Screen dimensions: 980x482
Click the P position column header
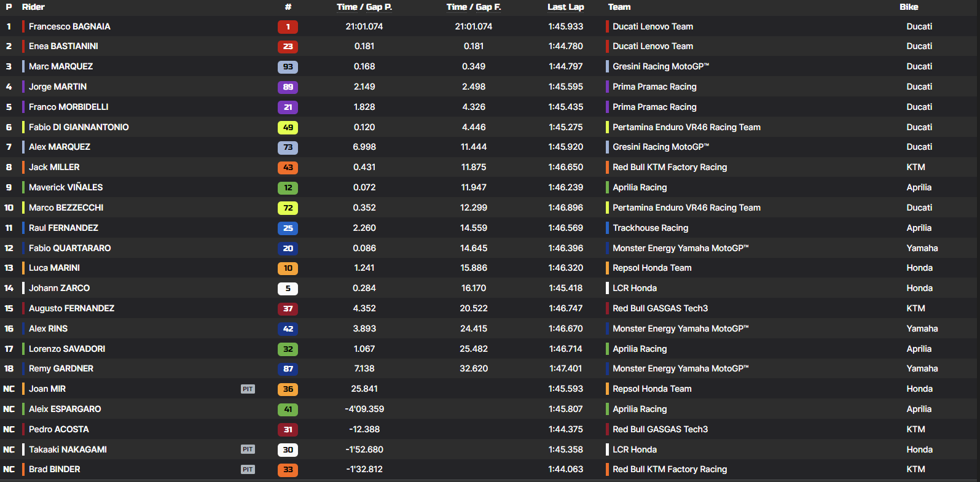click(9, 7)
